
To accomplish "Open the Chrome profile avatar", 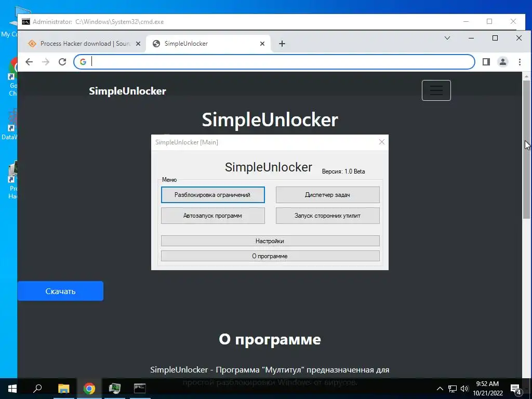I will (x=503, y=62).
